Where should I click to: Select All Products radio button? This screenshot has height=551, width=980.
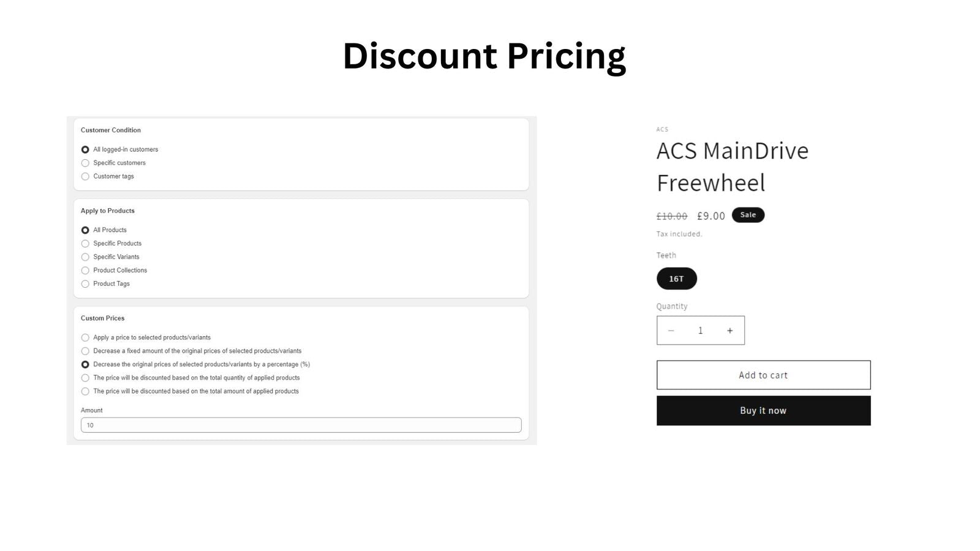(x=85, y=230)
